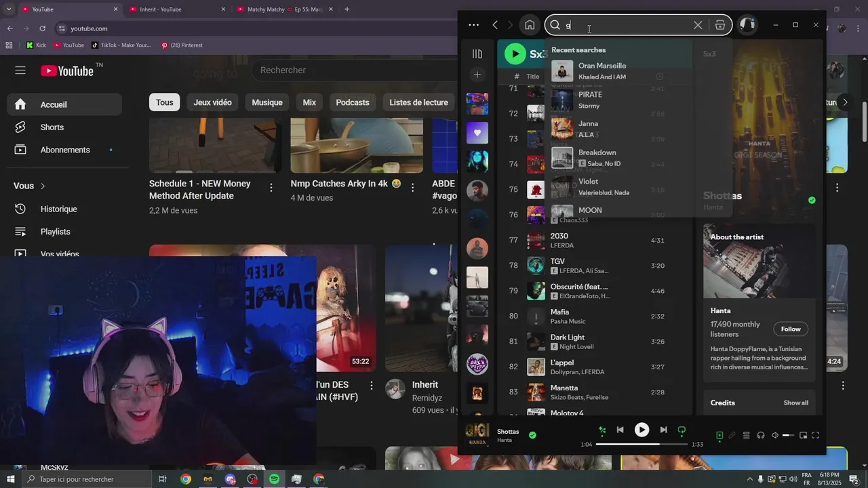Toggle saved checkmark in Now Playing panel
This screenshot has width=868, height=488.
pos(812,200)
